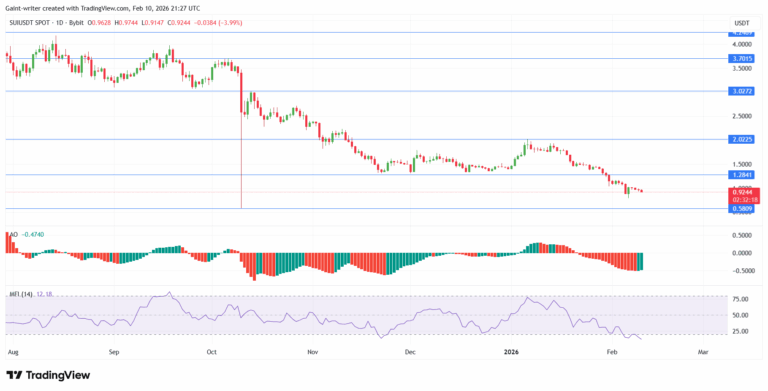Viewport: 768px width, 391px height.
Task: Click the AO value −0.4740
Action: pyautogui.click(x=33, y=235)
